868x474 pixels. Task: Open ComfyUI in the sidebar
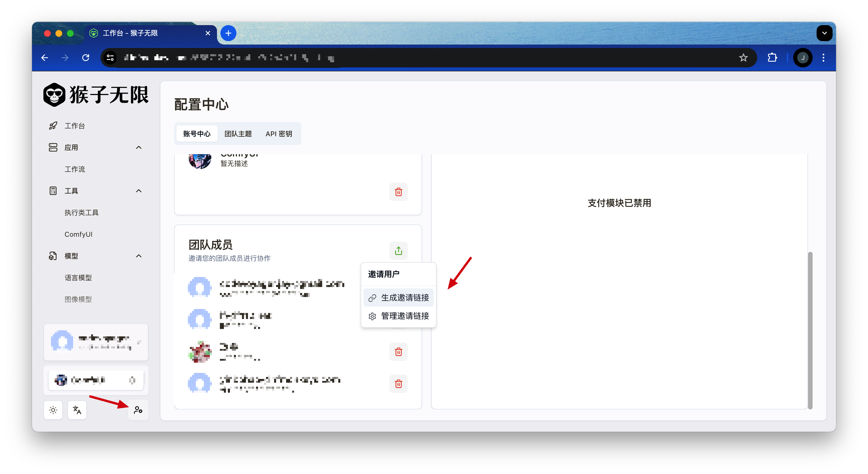click(79, 234)
